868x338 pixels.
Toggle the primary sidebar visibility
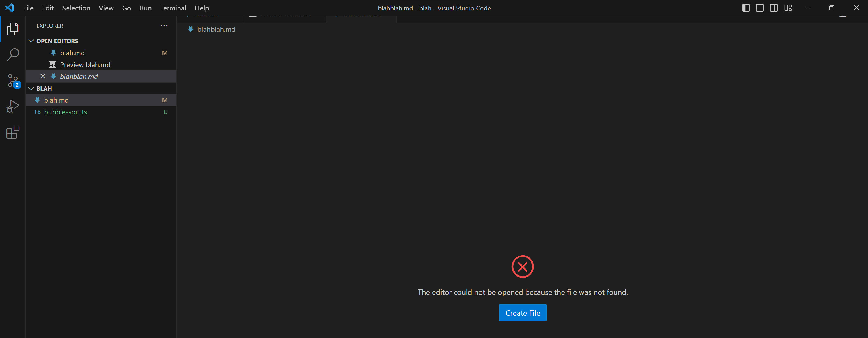pos(746,8)
